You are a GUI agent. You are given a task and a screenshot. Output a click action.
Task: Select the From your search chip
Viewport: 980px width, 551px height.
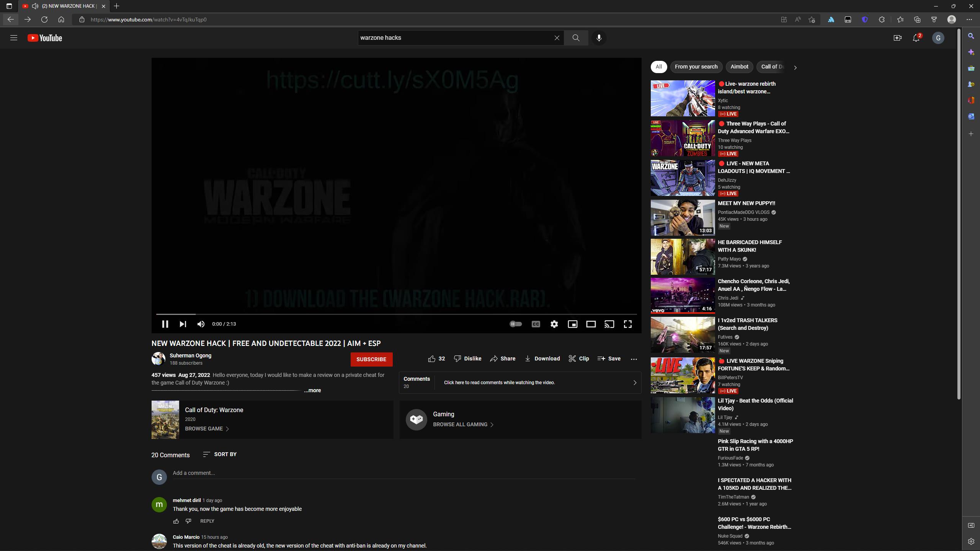coord(696,67)
